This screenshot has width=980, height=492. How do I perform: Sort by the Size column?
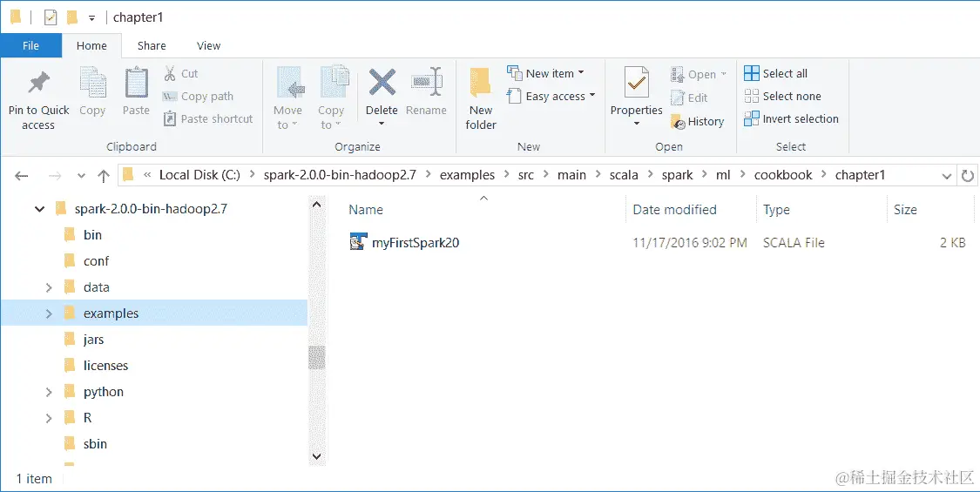pos(905,210)
